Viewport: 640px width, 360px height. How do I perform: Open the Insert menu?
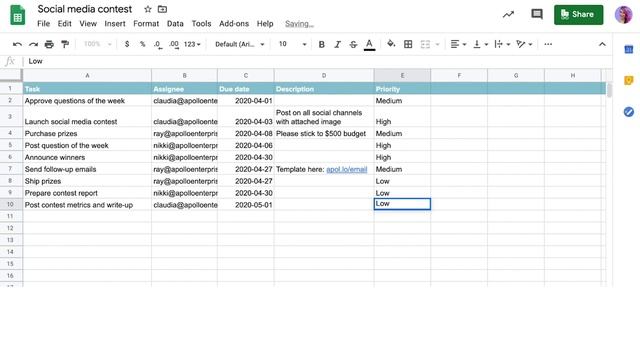(x=115, y=24)
